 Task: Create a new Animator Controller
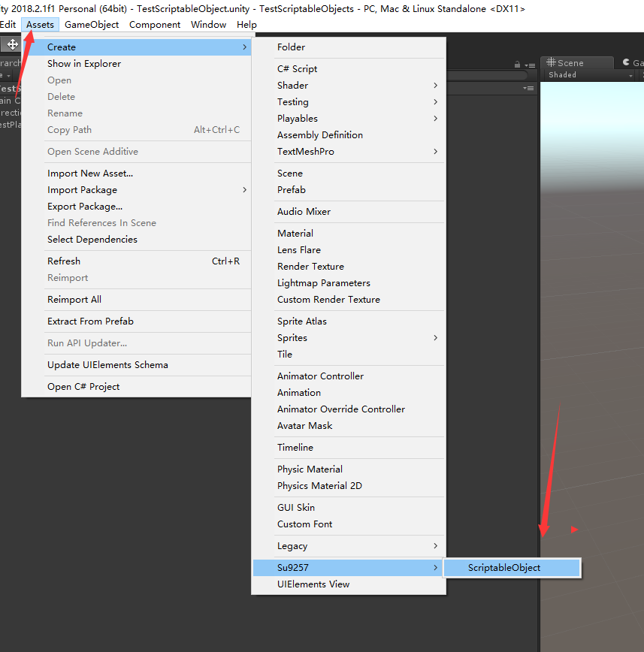click(320, 376)
